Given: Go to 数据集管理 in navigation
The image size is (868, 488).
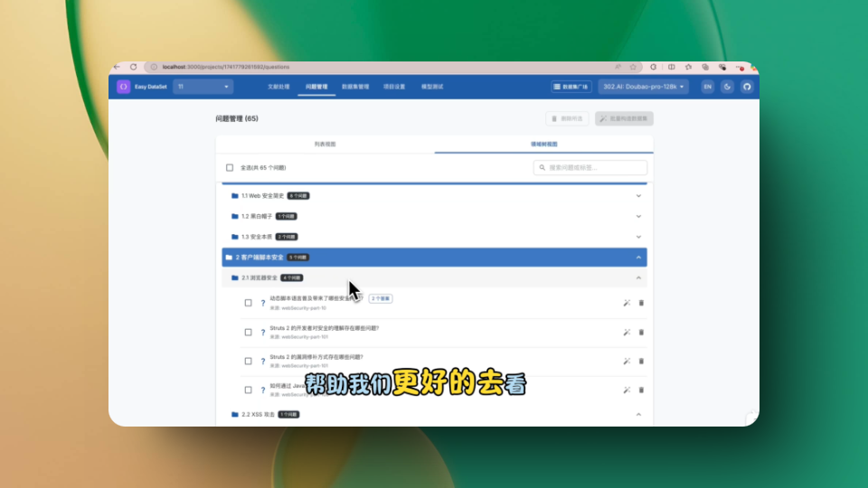Looking at the screenshot, I should (355, 87).
